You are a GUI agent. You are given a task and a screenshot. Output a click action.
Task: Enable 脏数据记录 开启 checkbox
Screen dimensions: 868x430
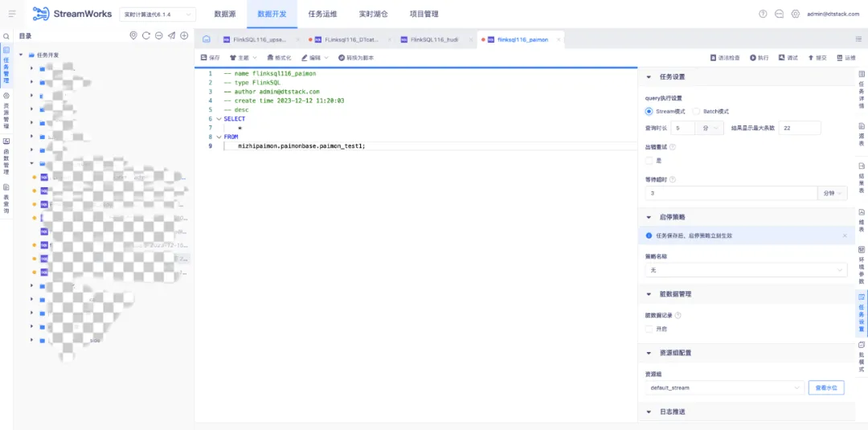pyautogui.click(x=649, y=329)
